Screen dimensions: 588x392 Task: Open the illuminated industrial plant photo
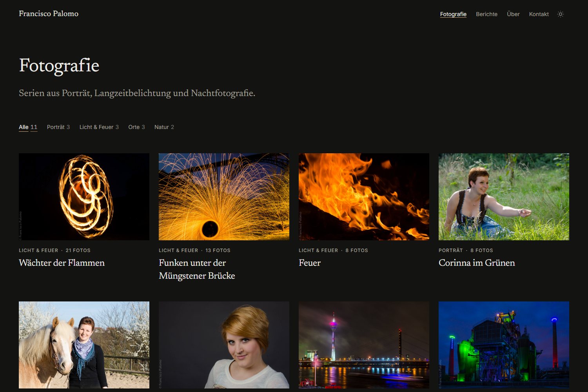tap(504, 345)
